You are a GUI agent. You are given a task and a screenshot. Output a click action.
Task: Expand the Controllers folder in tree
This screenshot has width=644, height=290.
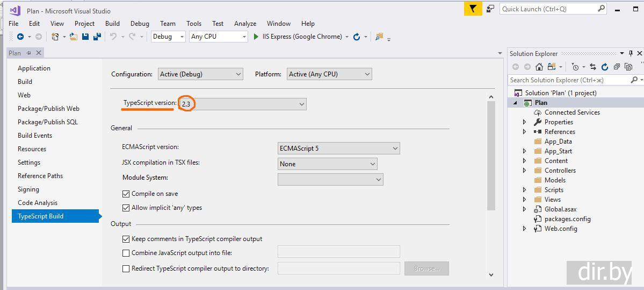(525, 171)
